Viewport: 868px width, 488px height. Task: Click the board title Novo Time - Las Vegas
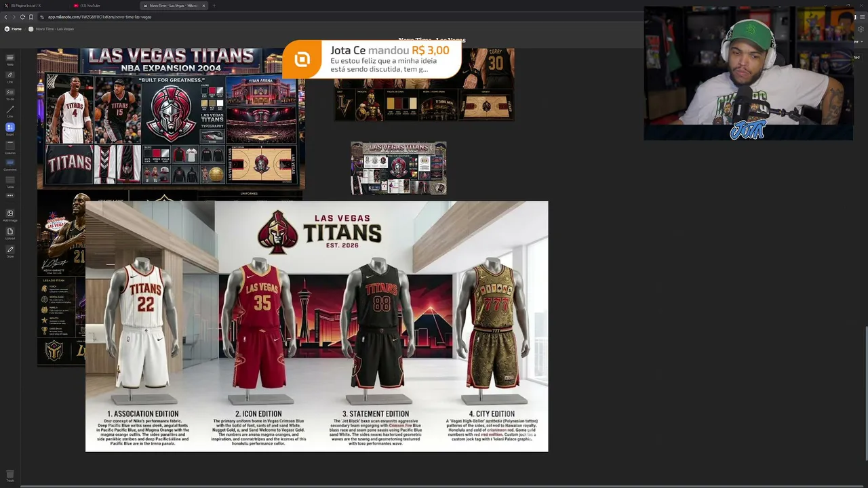(x=432, y=40)
